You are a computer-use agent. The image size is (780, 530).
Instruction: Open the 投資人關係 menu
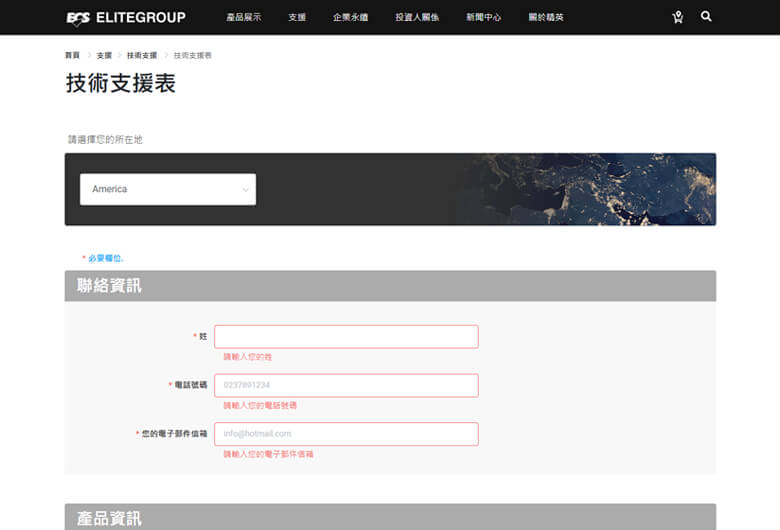(417, 17)
